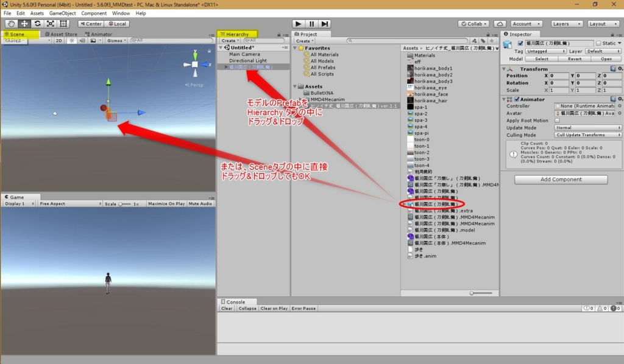
Task: Click the Scene view search field
Action: coord(171,41)
